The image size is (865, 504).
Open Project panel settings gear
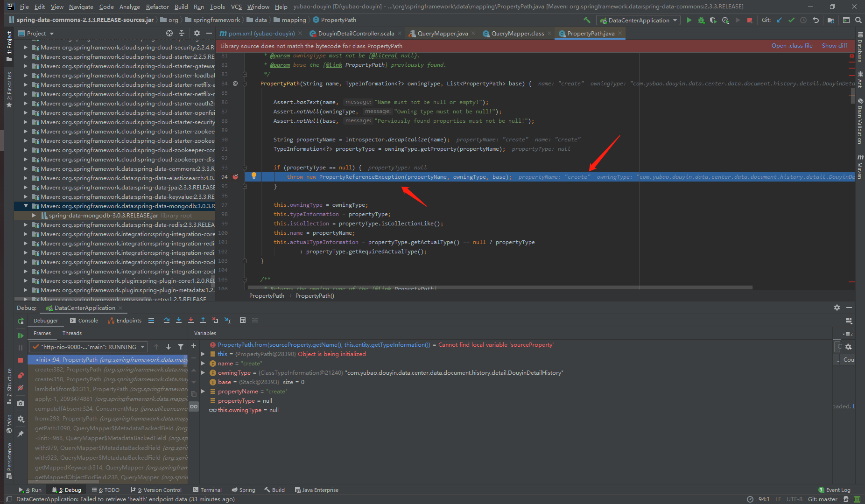[x=197, y=33]
